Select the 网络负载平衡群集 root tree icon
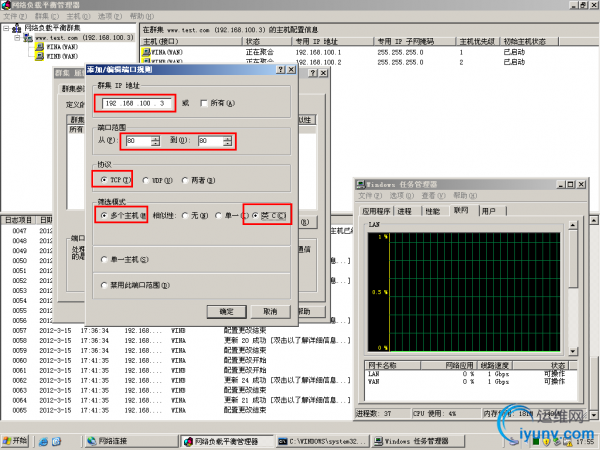The height and width of the screenshot is (450, 600). [17, 28]
